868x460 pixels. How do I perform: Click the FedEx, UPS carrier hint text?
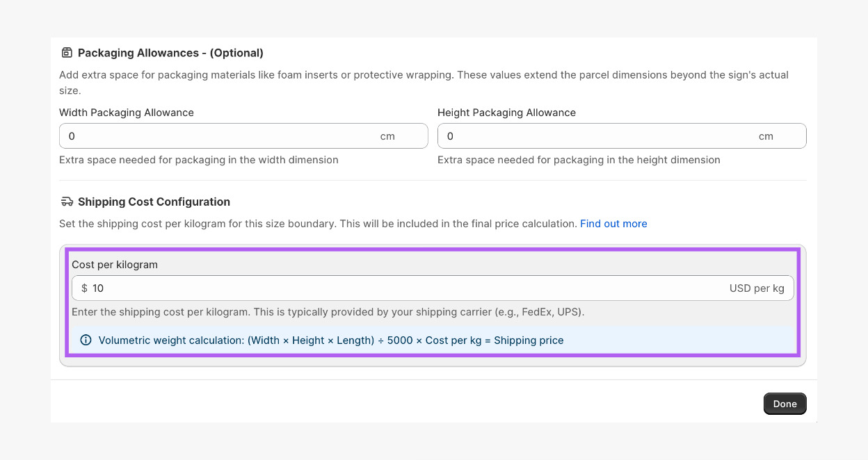(x=328, y=312)
